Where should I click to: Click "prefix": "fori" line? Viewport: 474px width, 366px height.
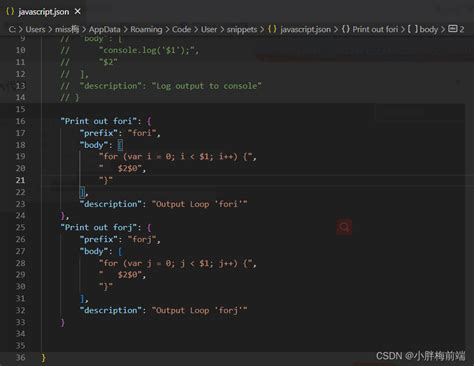(120, 133)
